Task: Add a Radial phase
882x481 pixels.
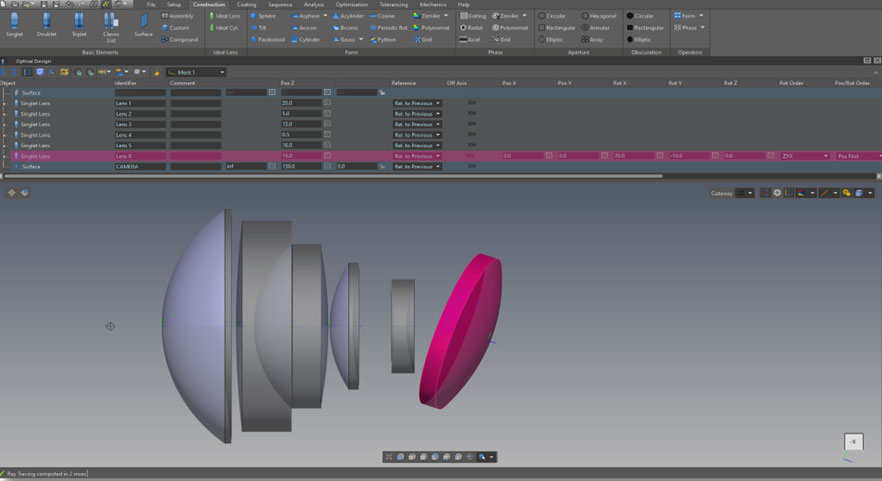Action: click(471, 28)
